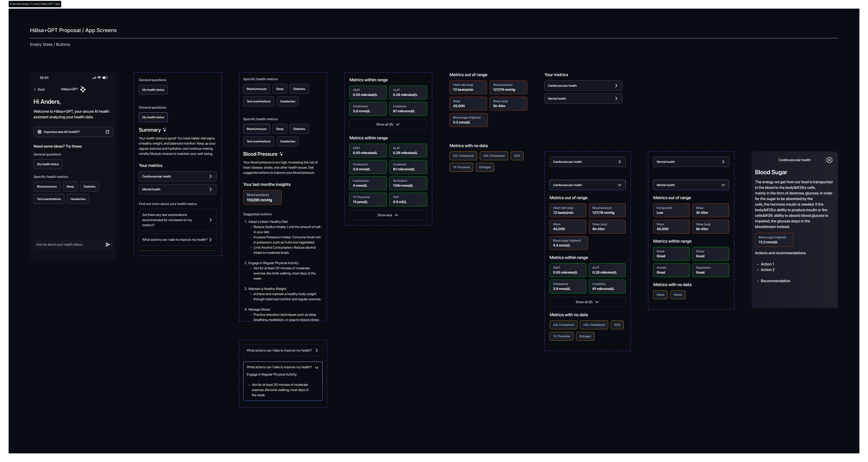868x462 pixels.
Task: Toggle the ECG chip under Metrics with no data
Action: click(517, 156)
